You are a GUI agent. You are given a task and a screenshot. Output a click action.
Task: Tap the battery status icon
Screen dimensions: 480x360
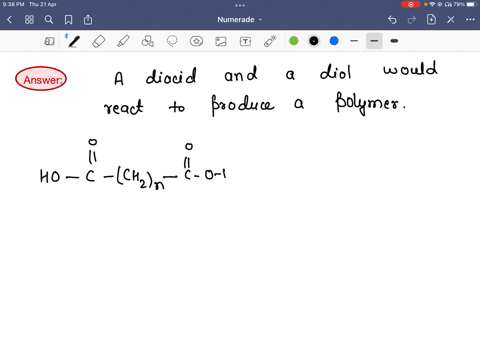(x=472, y=4)
